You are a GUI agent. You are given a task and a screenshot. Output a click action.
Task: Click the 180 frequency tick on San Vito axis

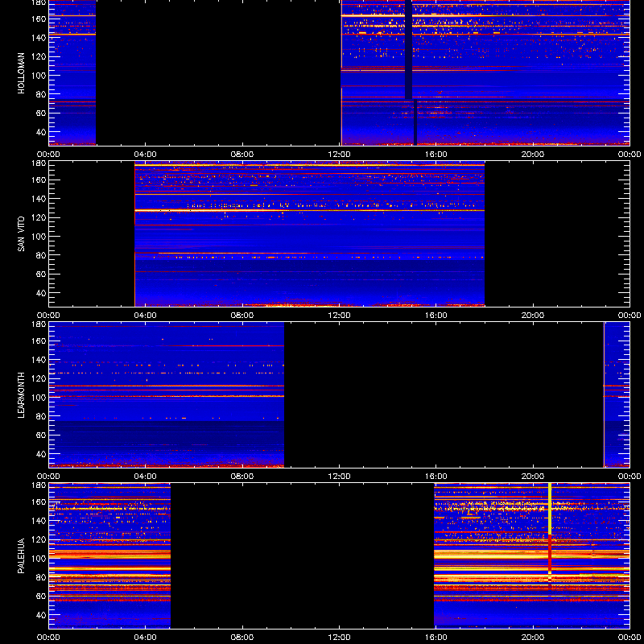[x=39, y=163]
